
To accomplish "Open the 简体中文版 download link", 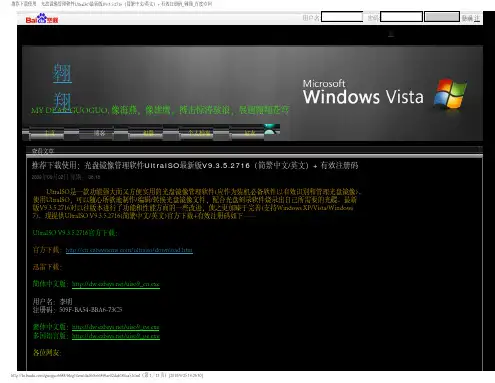I will click(116, 284).
